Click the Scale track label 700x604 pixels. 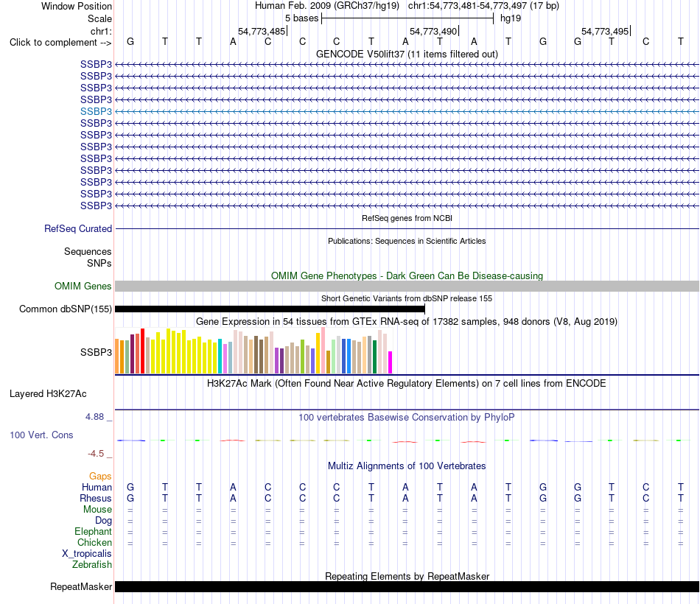pos(99,18)
